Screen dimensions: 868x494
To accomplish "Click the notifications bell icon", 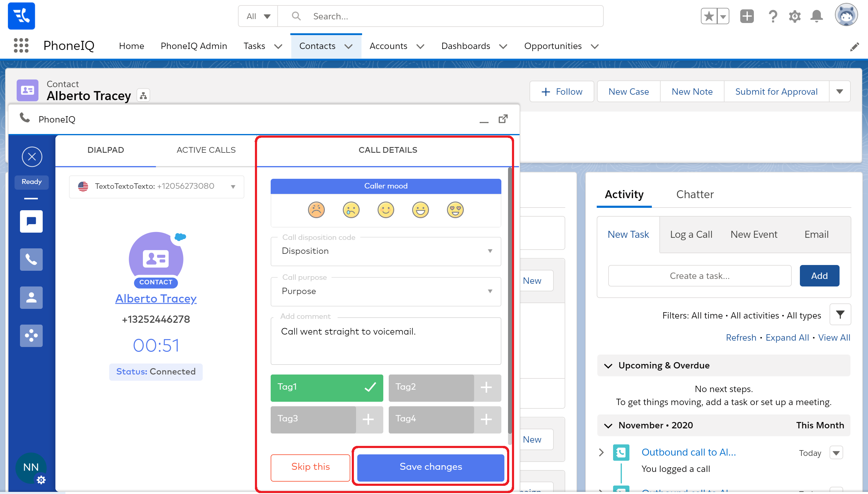I will click(x=817, y=16).
